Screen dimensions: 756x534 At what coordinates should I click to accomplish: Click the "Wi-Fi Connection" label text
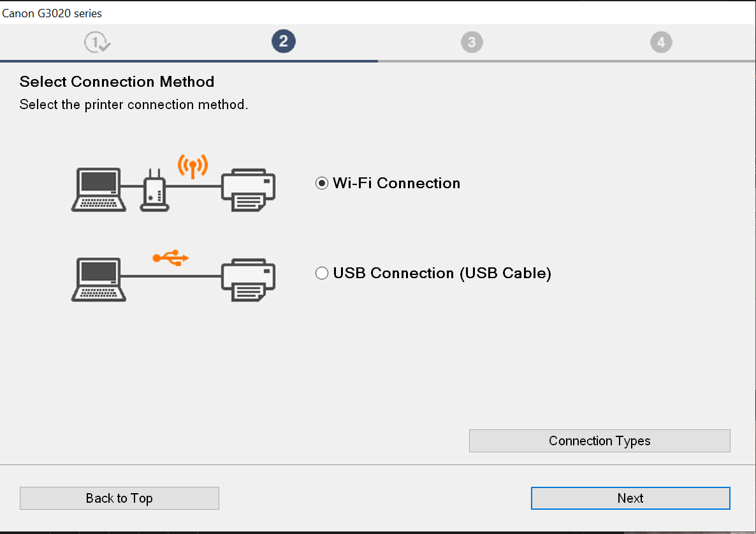point(396,183)
